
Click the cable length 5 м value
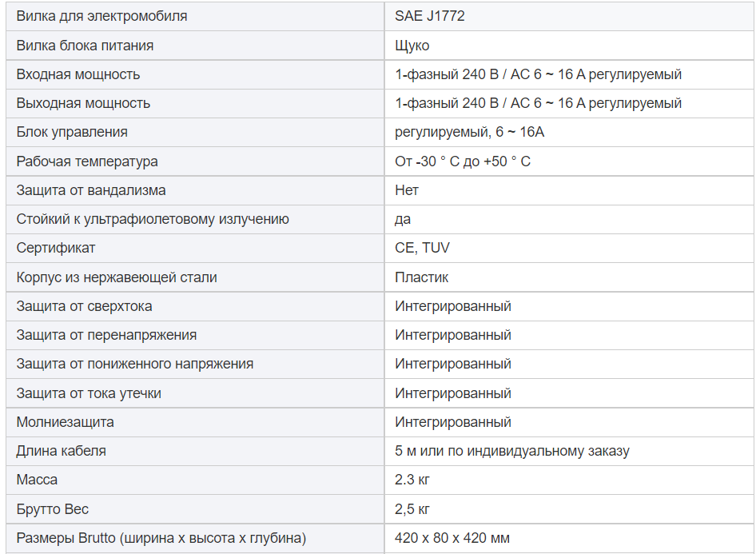pos(511,451)
